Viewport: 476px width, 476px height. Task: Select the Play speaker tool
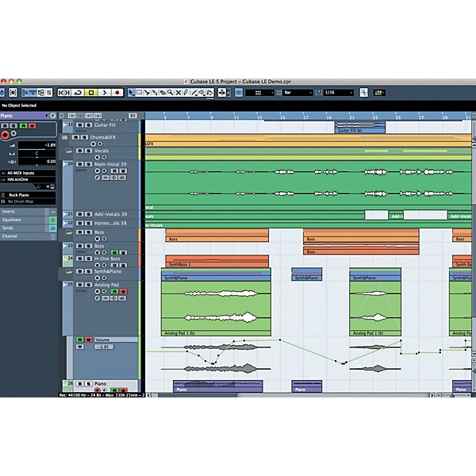[202, 93]
